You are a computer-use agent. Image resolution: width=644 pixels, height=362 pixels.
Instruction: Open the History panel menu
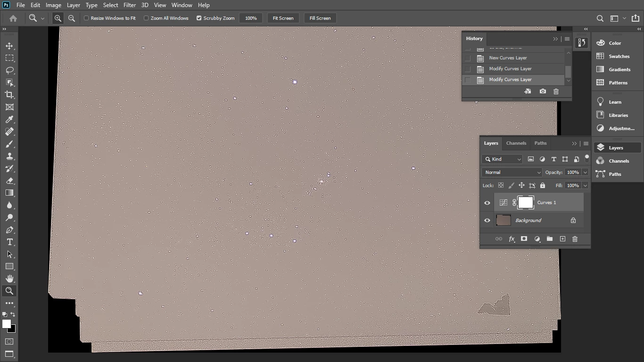click(567, 39)
